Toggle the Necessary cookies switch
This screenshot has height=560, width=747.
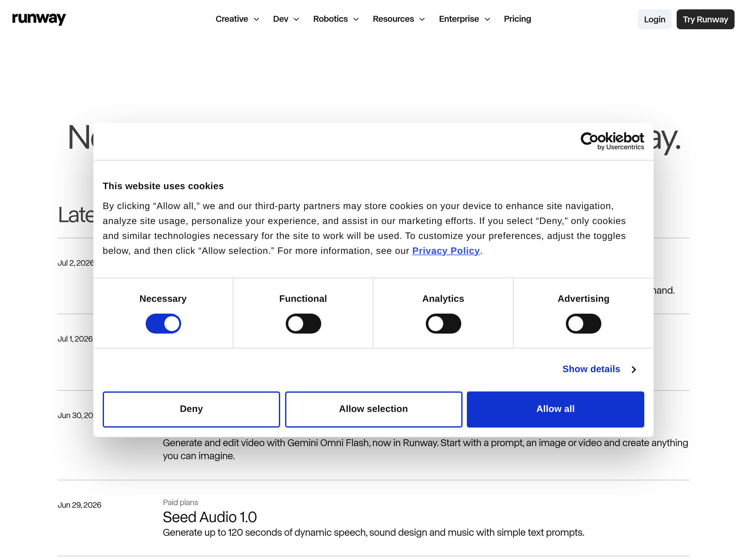click(x=163, y=323)
